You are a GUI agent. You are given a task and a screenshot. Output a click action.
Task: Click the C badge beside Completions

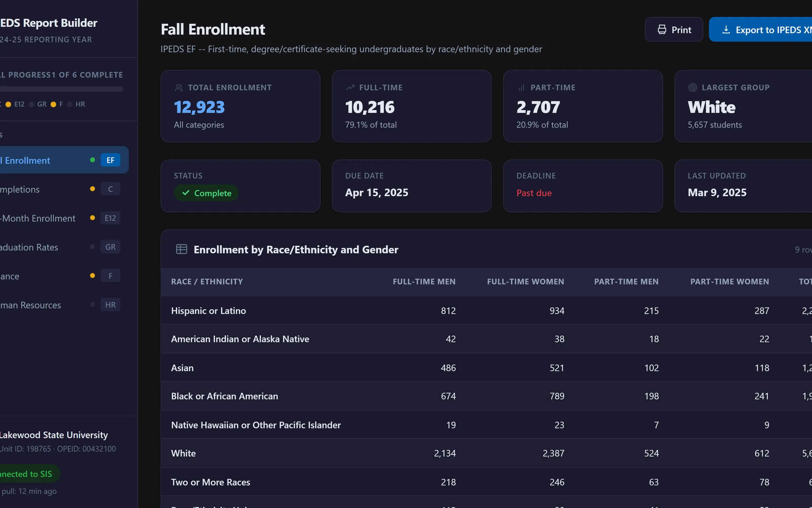pyautogui.click(x=111, y=189)
